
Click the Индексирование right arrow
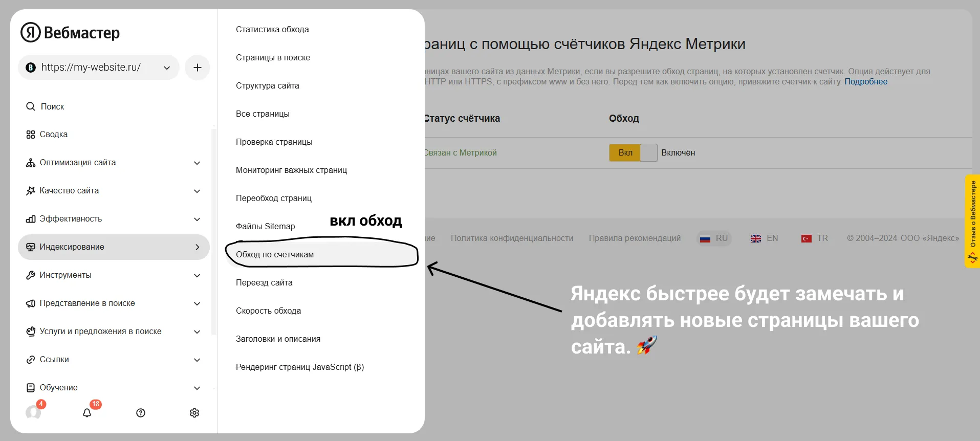pos(198,247)
